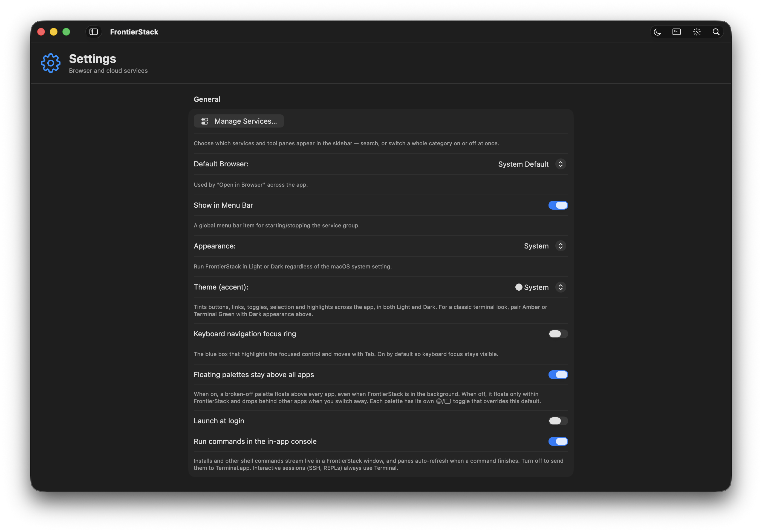
Task: Disable Show in Menu Bar
Action: click(x=558, y=206)
